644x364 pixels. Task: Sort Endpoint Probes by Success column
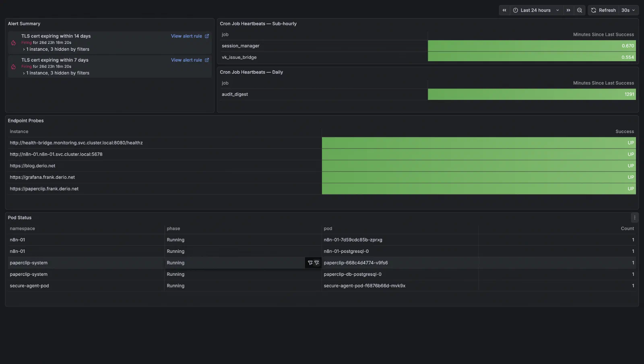[625, 132]
